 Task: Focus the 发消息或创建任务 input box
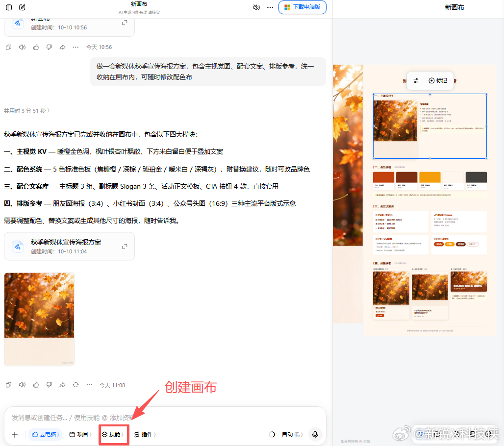tap(165, 418)
